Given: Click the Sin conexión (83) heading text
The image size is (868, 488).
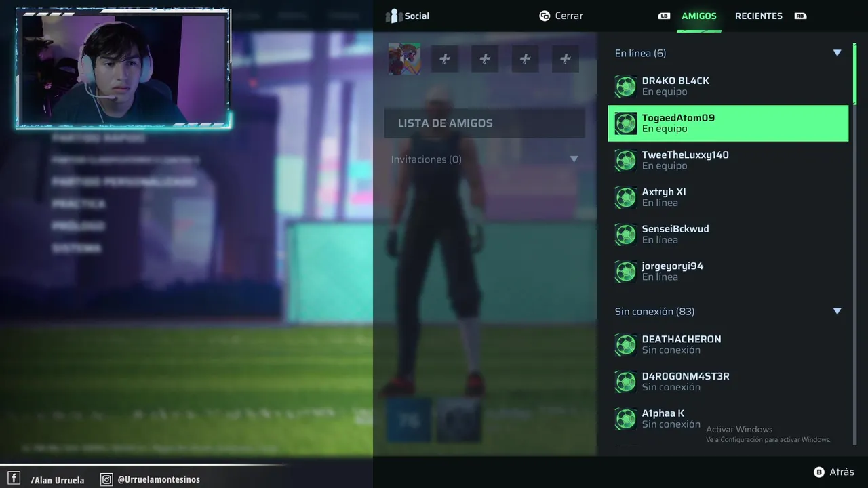Looking at the screenshot, I should [x=654, y=312].
